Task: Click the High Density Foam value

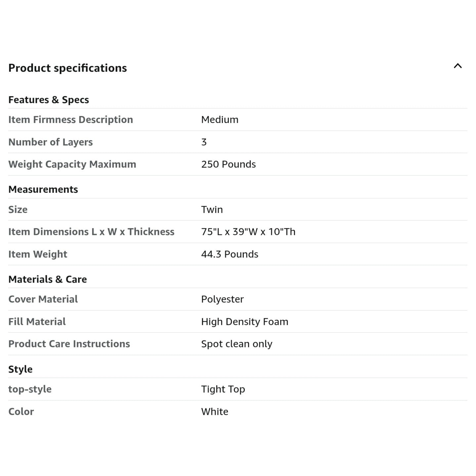Action: click(244, 322)
